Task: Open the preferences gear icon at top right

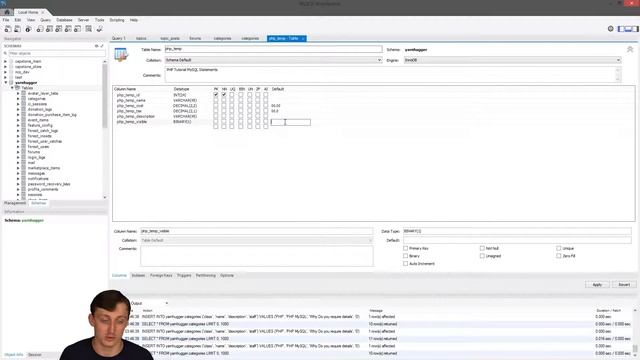Action: click(x=611, y=29)
